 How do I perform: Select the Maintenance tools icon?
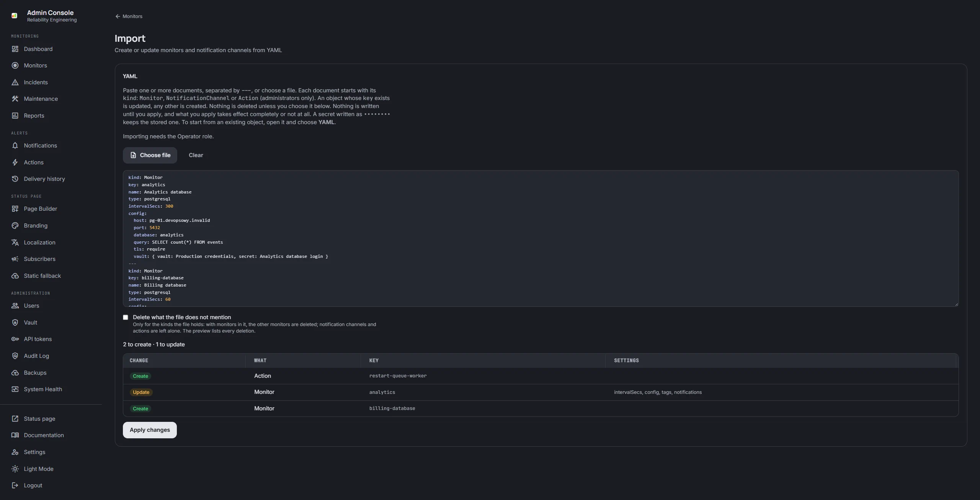(x=15, y=99)
